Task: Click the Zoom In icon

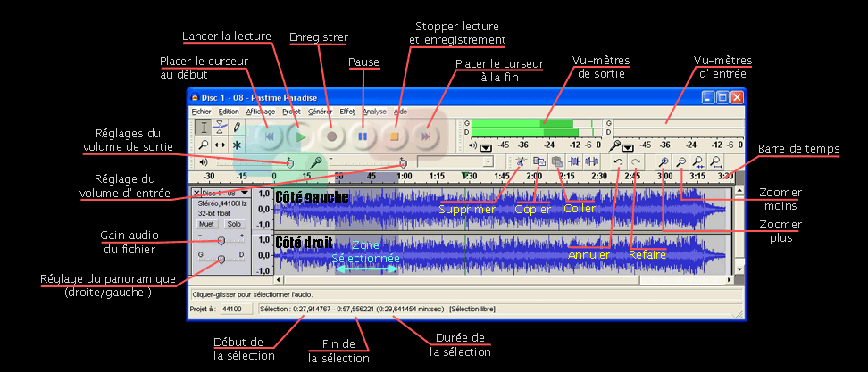Action: (x=663, y=161)
